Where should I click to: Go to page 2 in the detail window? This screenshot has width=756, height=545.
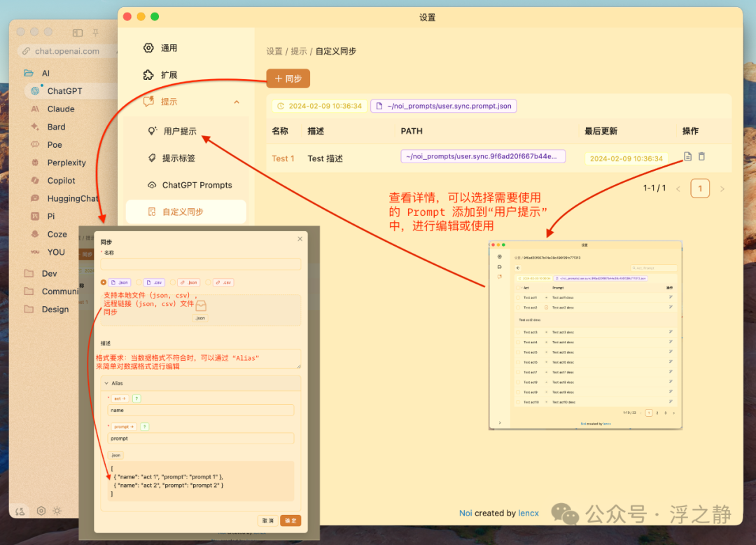pos(657,413)
